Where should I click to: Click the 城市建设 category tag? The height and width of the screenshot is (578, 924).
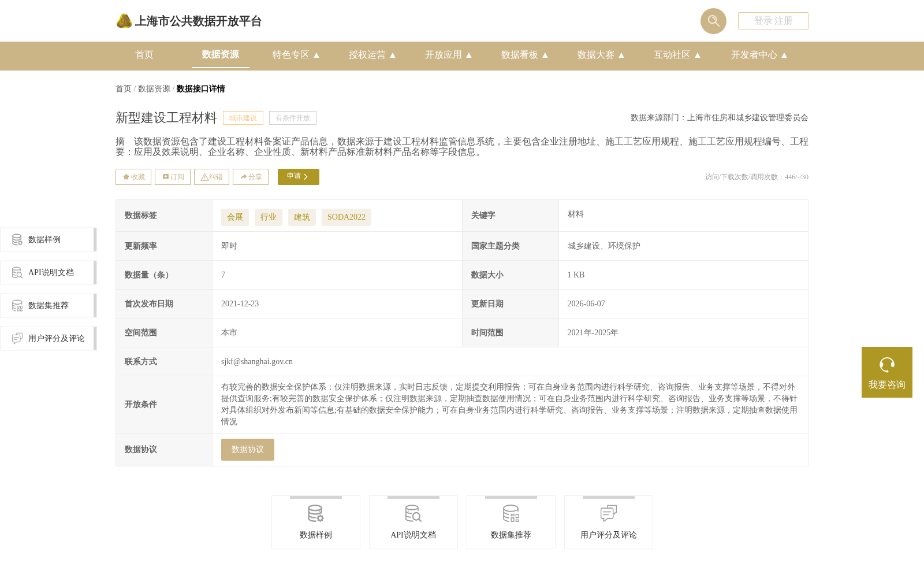click(243, 118)
